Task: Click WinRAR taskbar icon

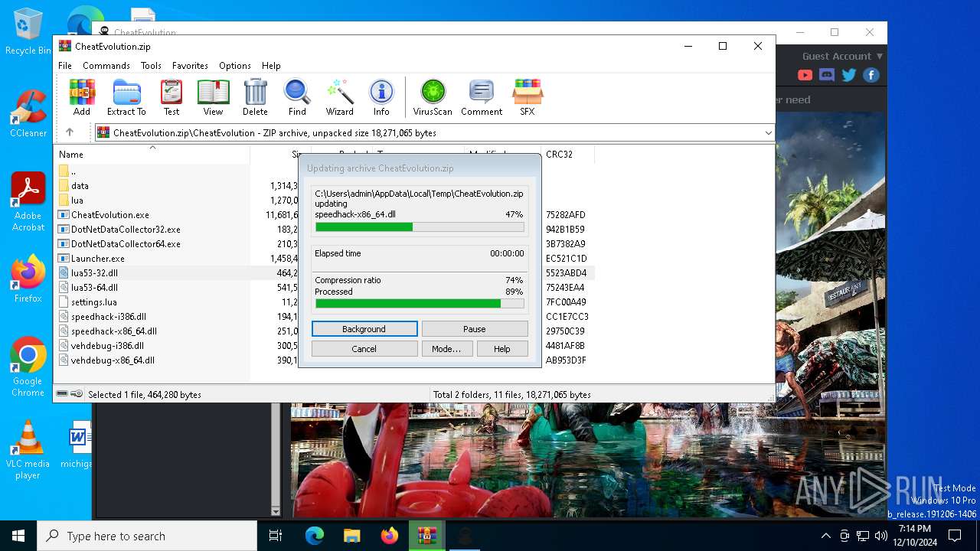Action: pos(426,536)
